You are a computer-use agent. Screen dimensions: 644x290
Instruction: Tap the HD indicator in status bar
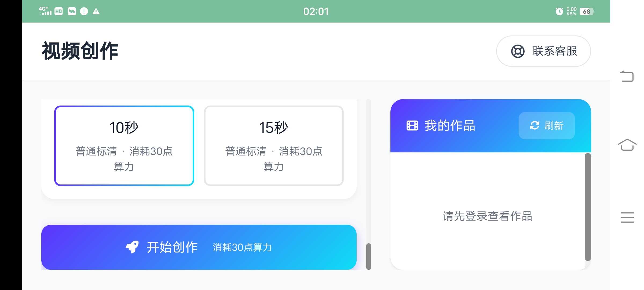(58, 11)
